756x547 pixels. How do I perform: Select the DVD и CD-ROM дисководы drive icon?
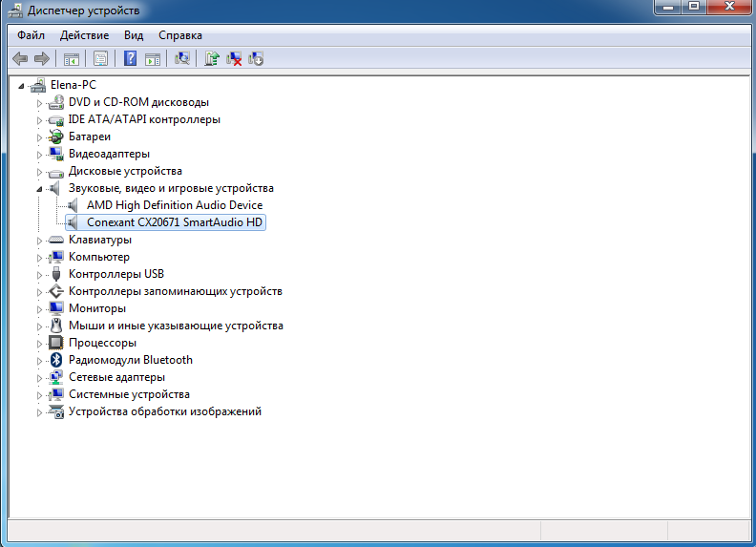[56, 102]
